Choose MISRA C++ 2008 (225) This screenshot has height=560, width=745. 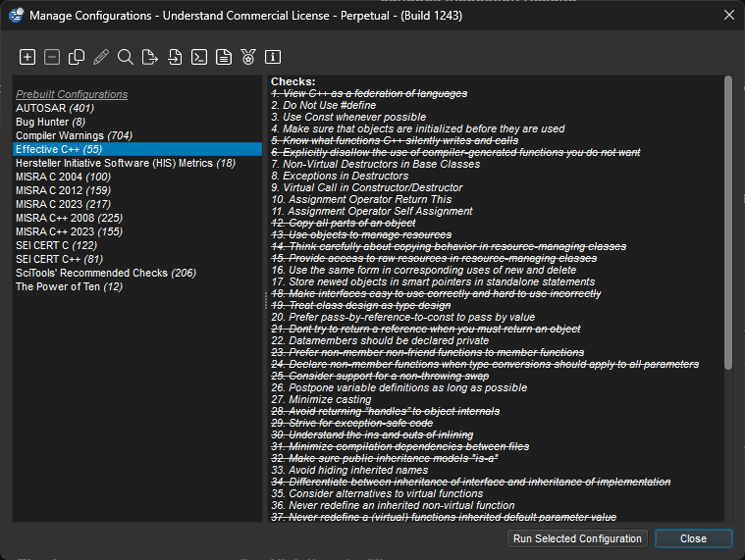coord(136,218)
